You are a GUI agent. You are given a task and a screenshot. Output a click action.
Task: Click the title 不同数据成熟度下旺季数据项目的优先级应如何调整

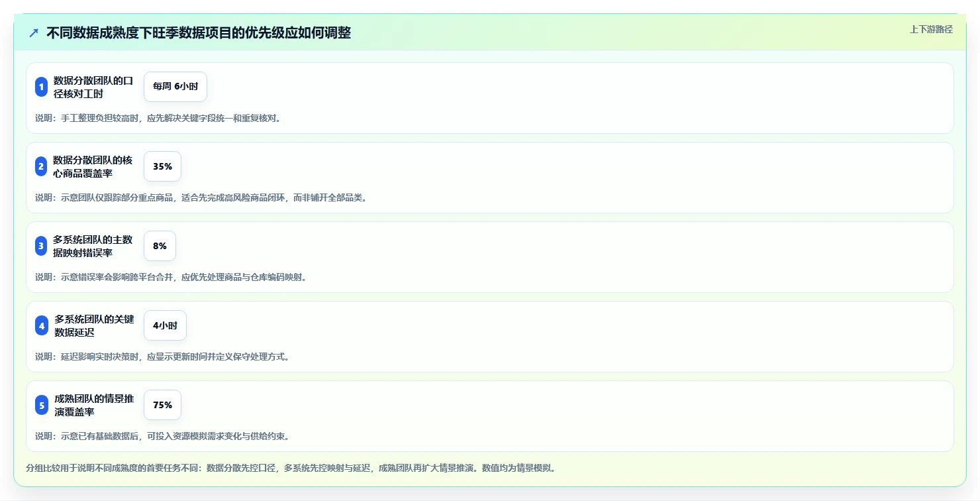tap(199, 33)
